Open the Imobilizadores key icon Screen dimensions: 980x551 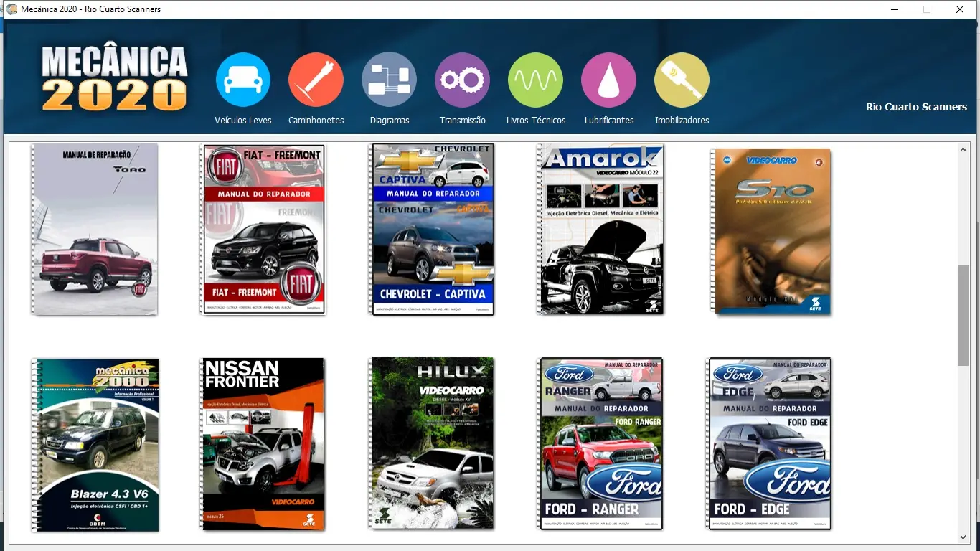coord(682,80)
